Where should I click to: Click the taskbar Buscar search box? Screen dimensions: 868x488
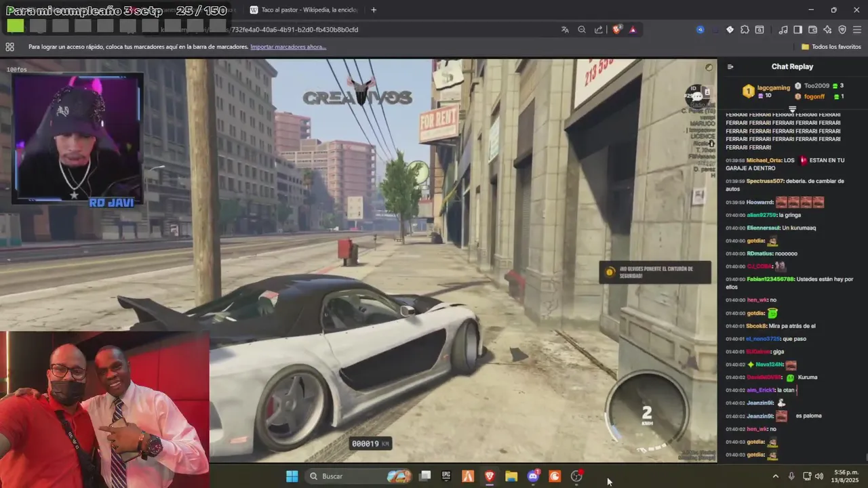click(x=359, y=476)
